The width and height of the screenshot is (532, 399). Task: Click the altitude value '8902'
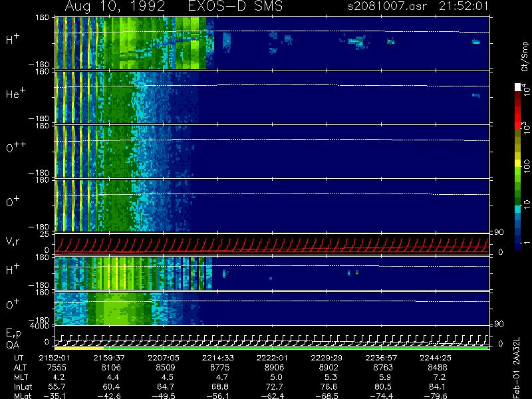329,368
